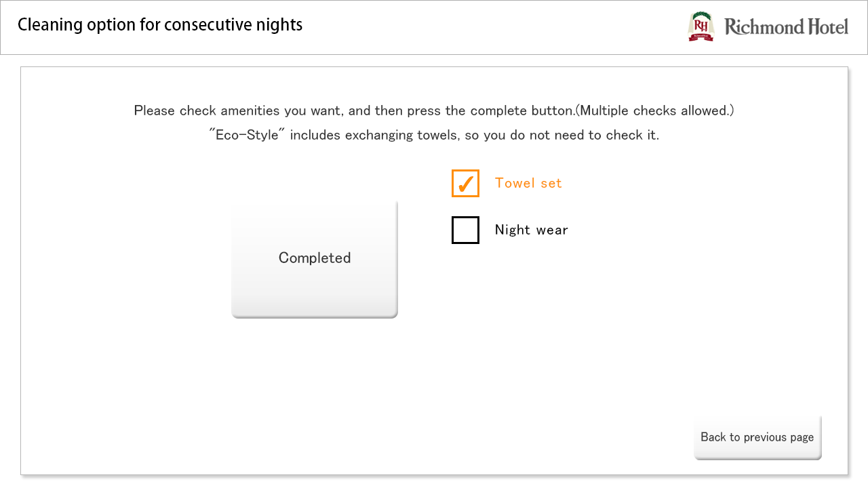Click the word "Richmond" in the logo
Viewport: 868px width, 488px height.
pos(764,27)
